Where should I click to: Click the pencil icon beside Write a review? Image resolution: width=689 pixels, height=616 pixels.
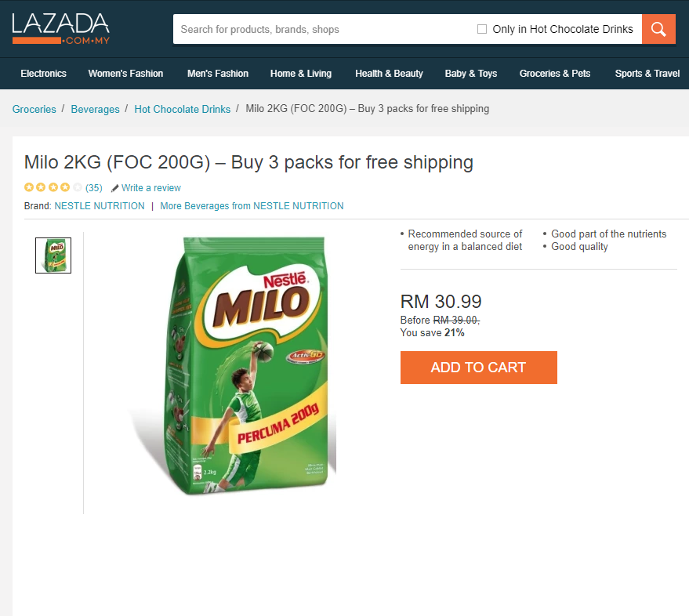point(115,188)
